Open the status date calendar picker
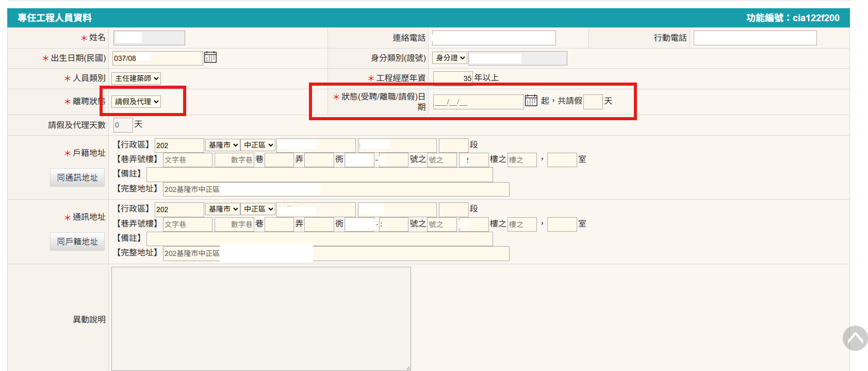This screenshot has width=868, height=371. click(531, 101)
